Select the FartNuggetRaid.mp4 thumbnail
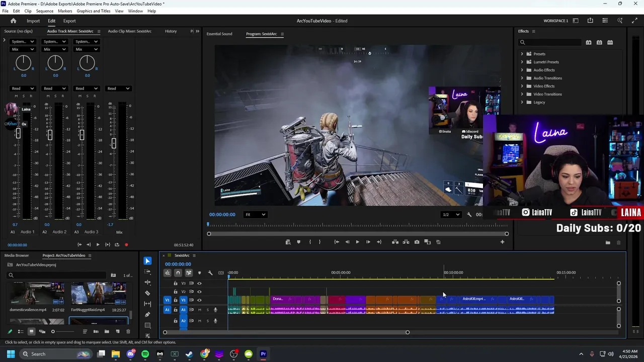This screenshot has width=644, height=362. (98, 294)
